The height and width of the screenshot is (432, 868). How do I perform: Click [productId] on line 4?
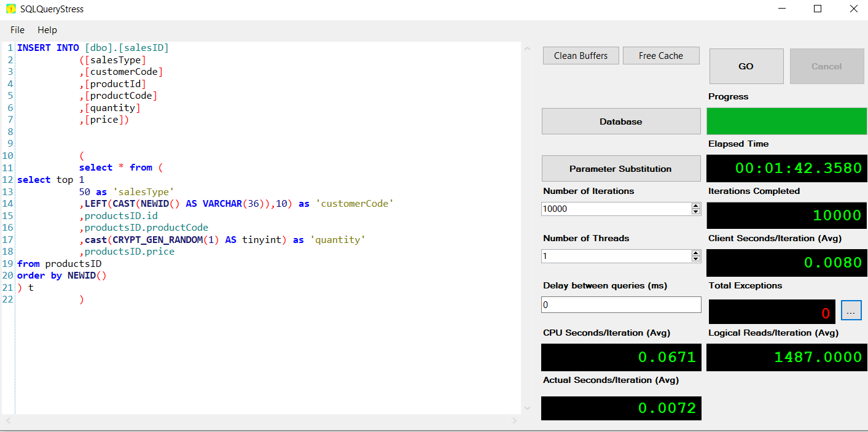[x=115, y=84]
